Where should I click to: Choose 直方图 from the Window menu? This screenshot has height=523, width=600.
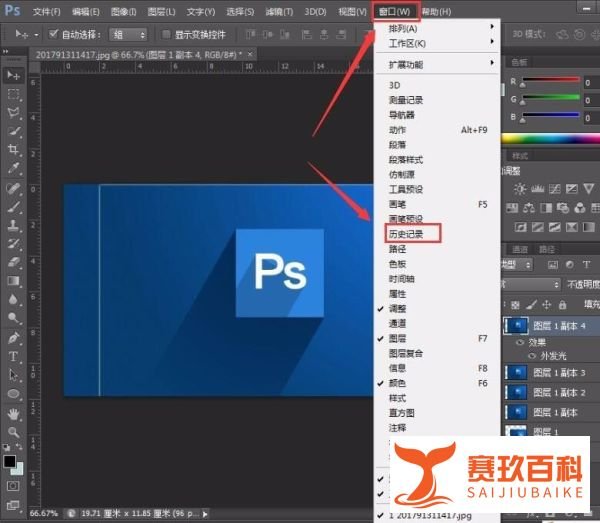(x=401, y=413)
